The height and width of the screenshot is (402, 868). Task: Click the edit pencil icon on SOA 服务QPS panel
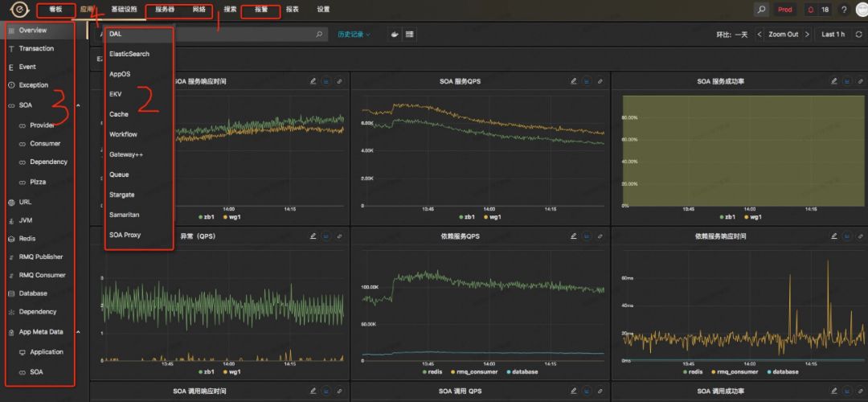(574, 81)
